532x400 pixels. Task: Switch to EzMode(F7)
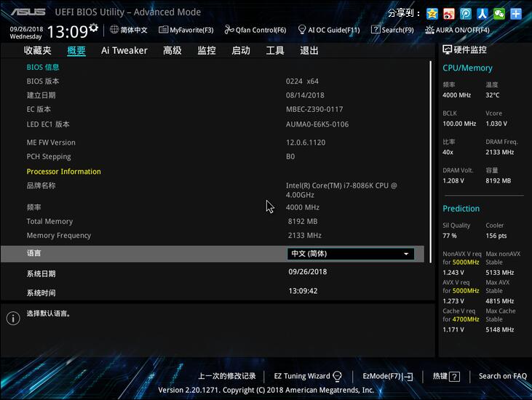tap(388, 376)
